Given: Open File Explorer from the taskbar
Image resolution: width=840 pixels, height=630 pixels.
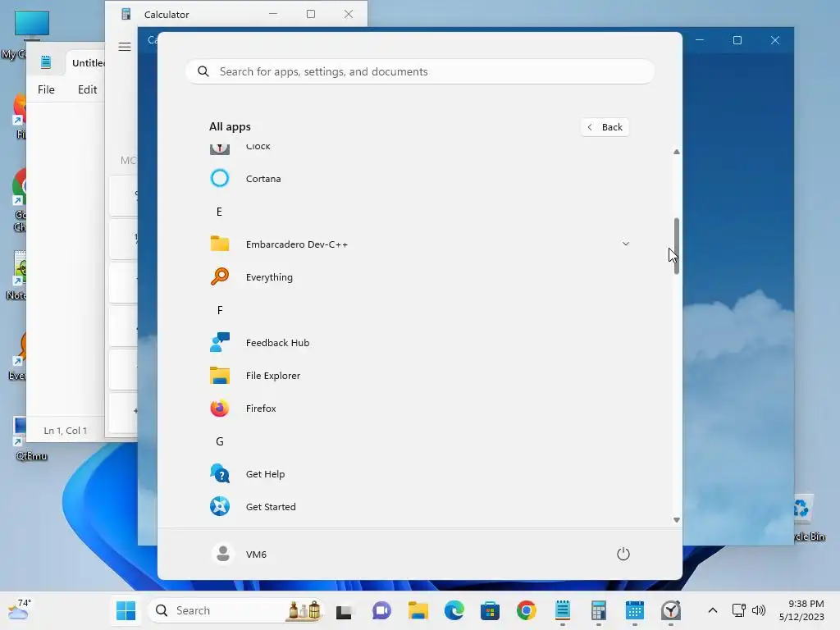Looking at the screenshot, I should (x=418, y=610).
